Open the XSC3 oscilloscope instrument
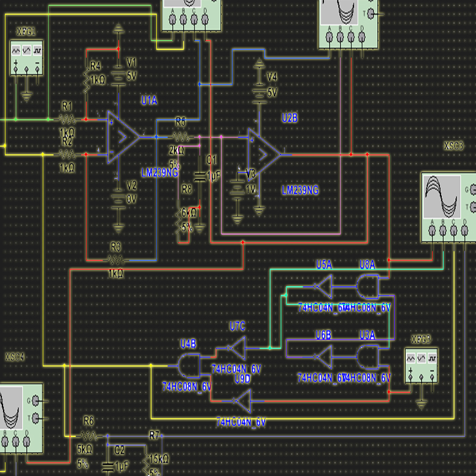Image resolution: width=476 pixels, height=476 pixels. tap(448, 207)
